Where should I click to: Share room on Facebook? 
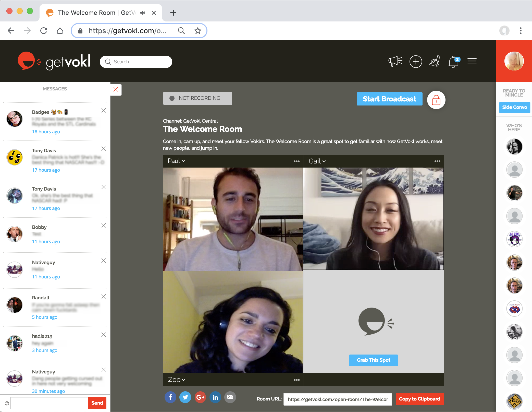click(170, 397)
